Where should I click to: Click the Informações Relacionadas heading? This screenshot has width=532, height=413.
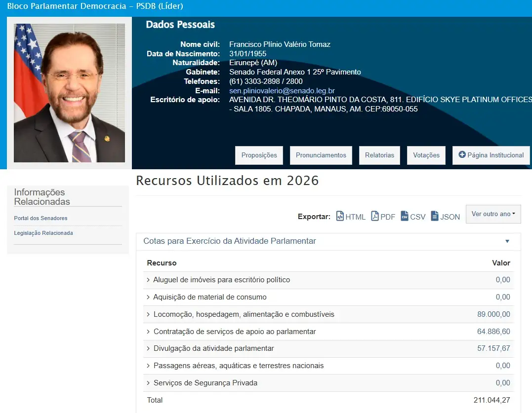42,197
